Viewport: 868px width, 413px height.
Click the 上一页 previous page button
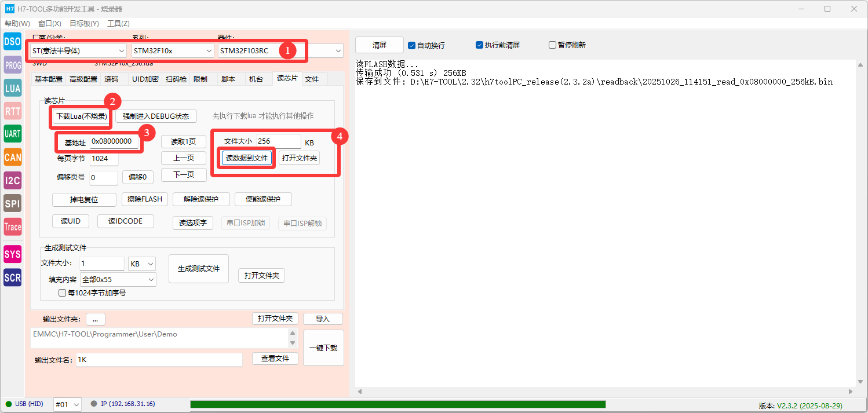tap(184, 158)
